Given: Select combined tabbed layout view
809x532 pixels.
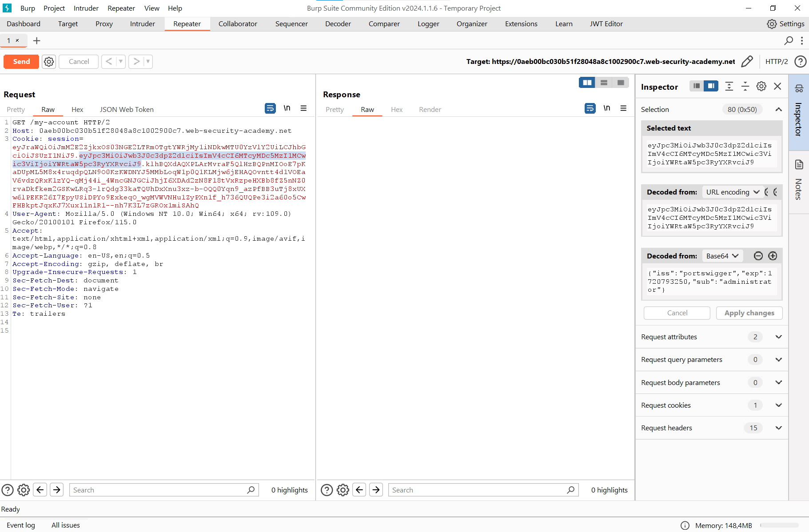Looking at the screenshot, I should pos(621,83).
